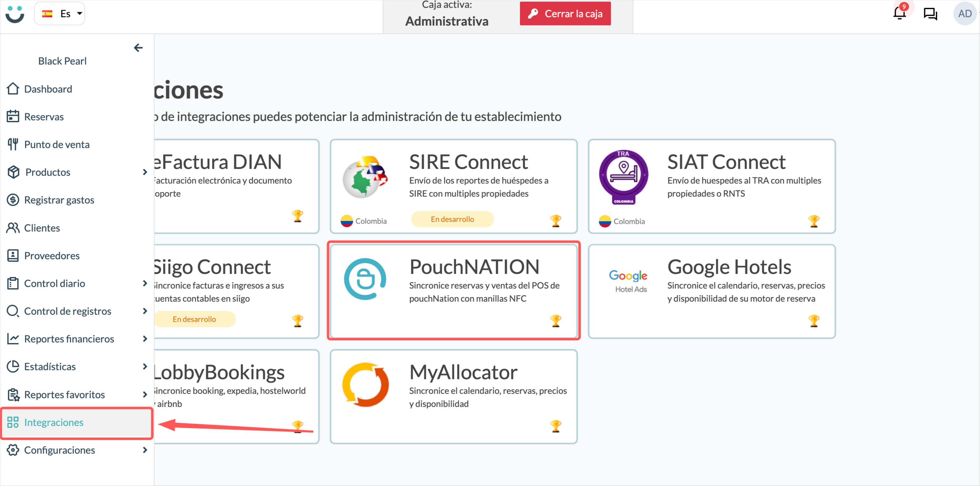Select Integraciones in sidebar

pos(77,422)
